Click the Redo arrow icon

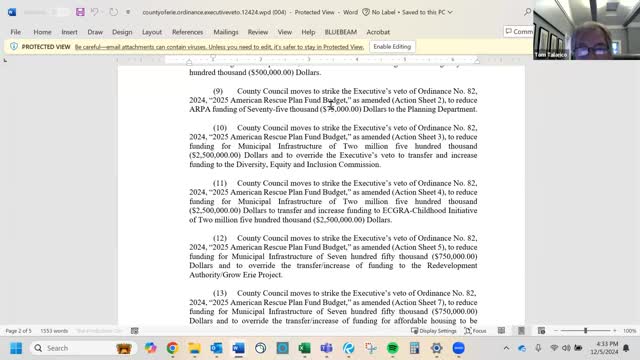coord(113,12)
